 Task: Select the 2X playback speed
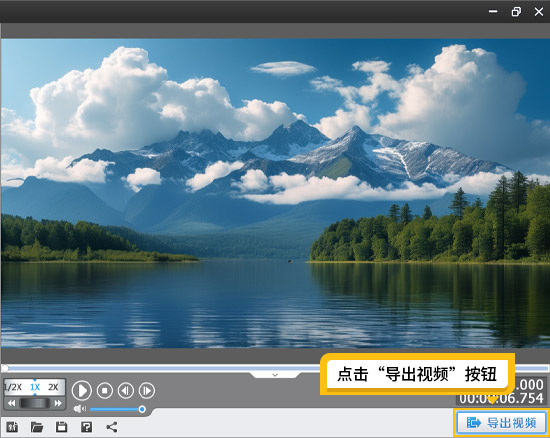[x=53, y=387]
